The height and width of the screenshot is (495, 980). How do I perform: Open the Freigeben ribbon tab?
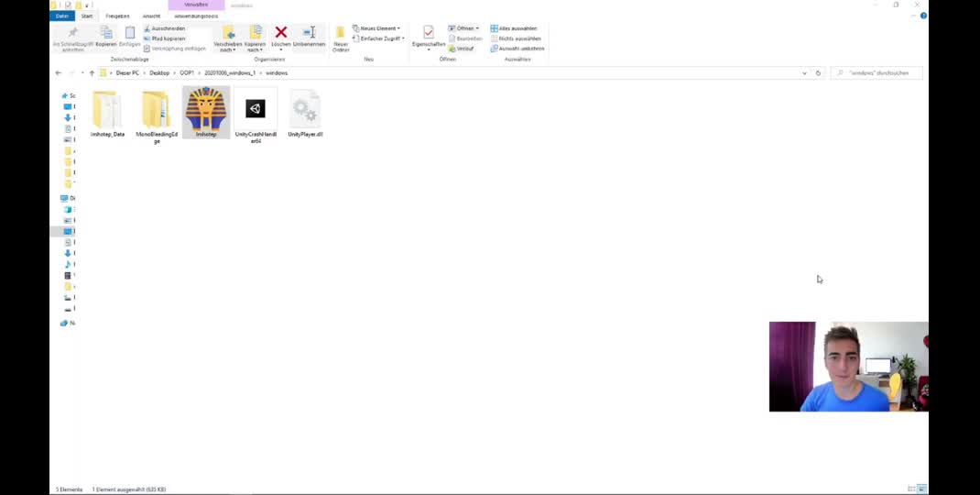pos(117,16)
